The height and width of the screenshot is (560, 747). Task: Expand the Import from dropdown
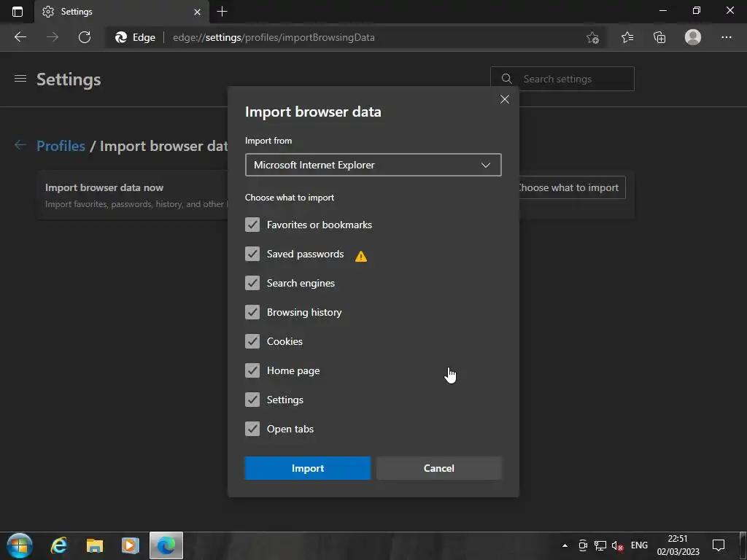pos(373,165)
